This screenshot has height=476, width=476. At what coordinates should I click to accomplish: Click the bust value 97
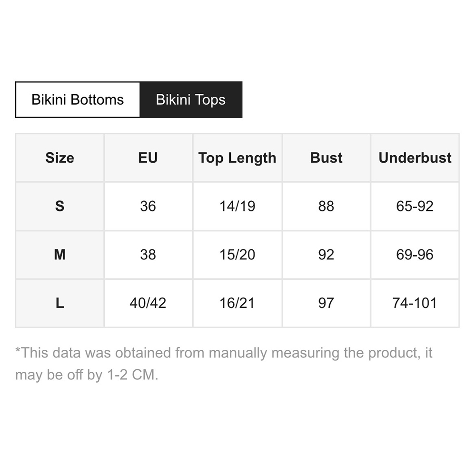click(327, 303)
